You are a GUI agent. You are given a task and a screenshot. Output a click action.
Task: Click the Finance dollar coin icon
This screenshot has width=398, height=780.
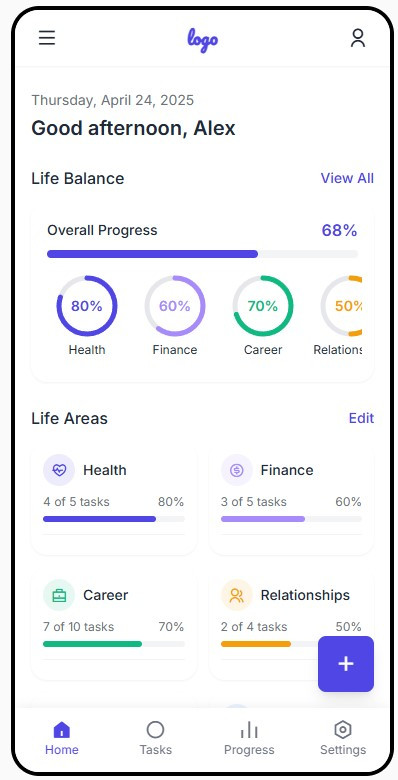pos(237,470)
